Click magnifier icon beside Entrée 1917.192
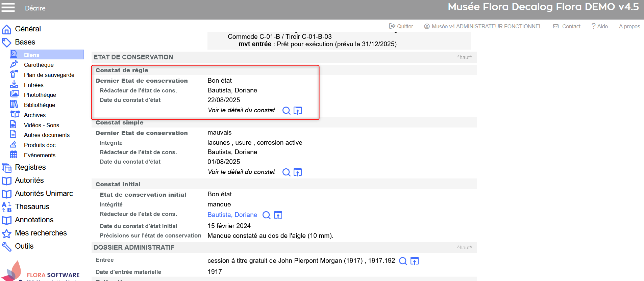The image size is (644, 281). click(403, 261)
